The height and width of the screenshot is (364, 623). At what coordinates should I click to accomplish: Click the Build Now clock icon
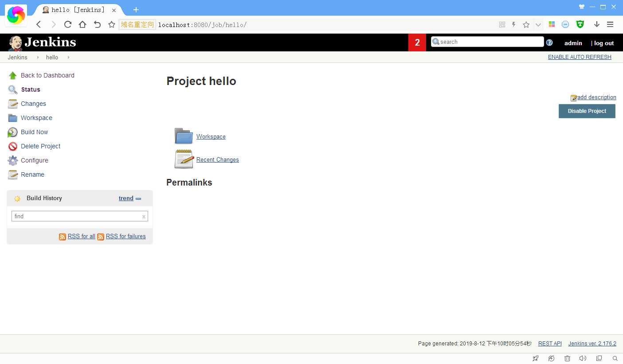pos(13,132)
